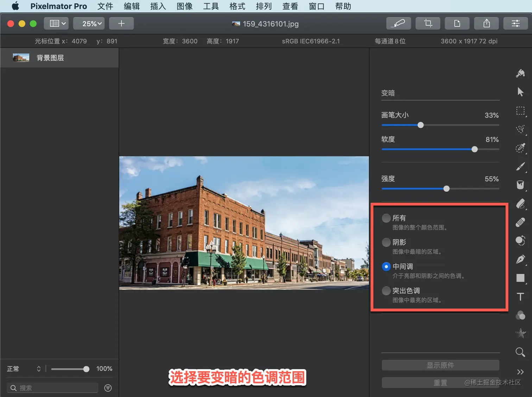Select the Crop tool in the toolbar
The image size is (532, 397).
(x=428, y=24)
